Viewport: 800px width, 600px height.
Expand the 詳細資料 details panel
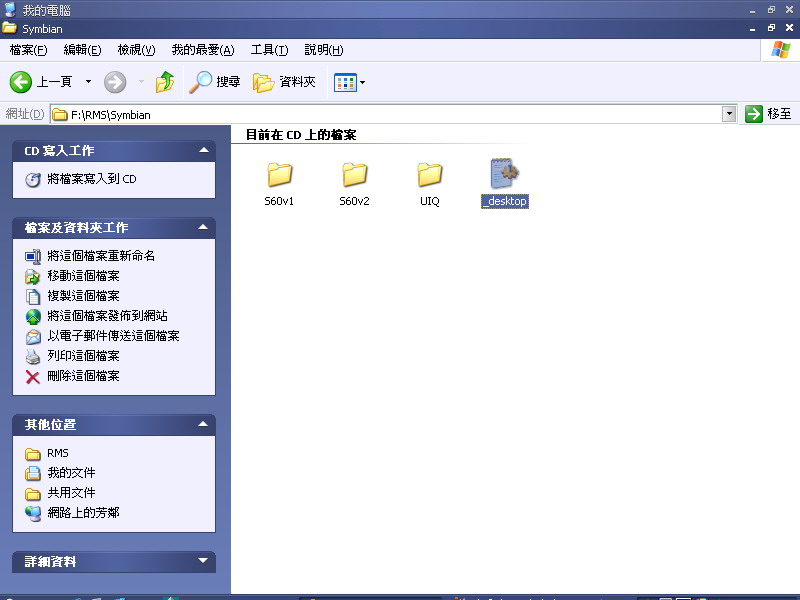coord(203,561)
